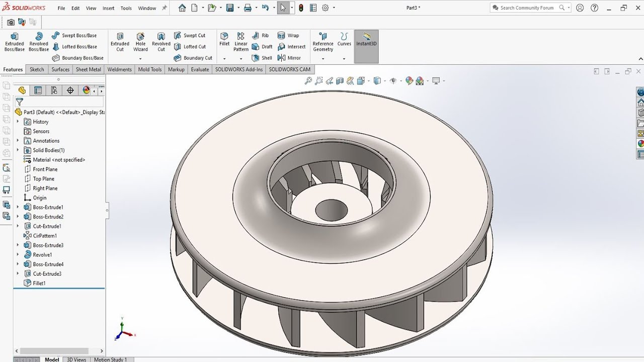The height and width of the screenshot is (362, 644).
Task: Add a Rib feature
Action: 260,35
